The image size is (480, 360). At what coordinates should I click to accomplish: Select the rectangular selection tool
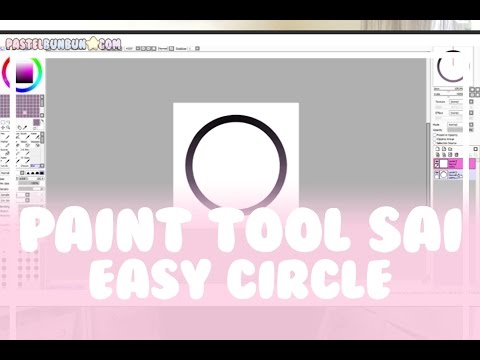coord(3,122)
